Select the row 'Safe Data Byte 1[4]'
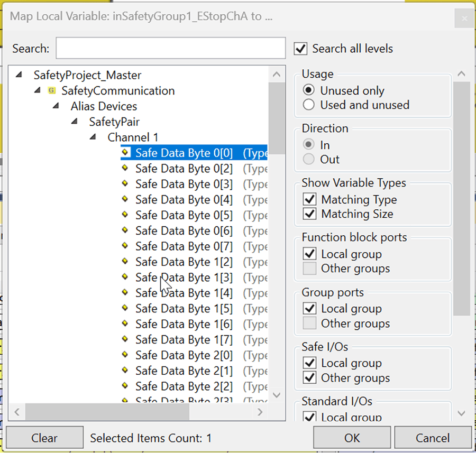Screen dimensions: 476x453 point(194,293)
